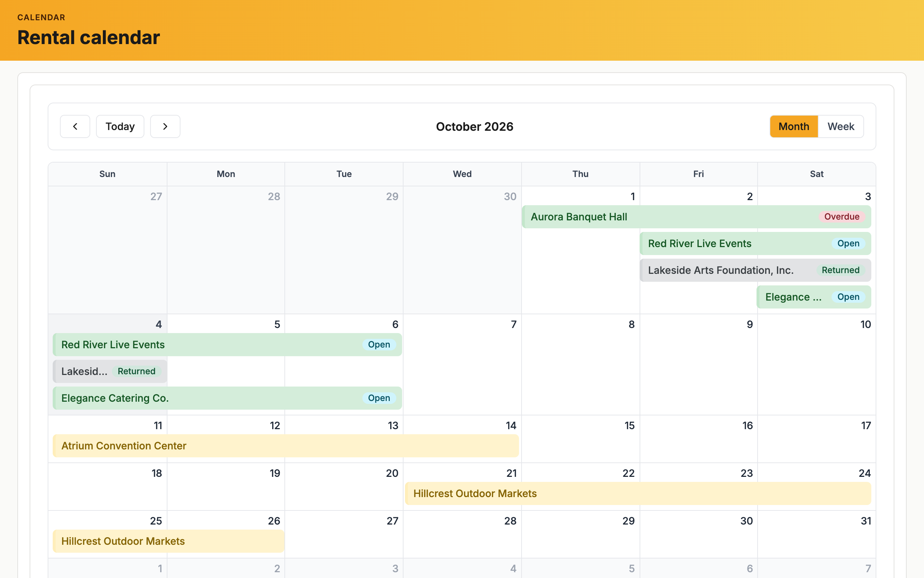The height and width of the screenshot is (578, 924).
Task: Open truncated Lakesid... event on October 4
Action: click(x=110, y=372)
